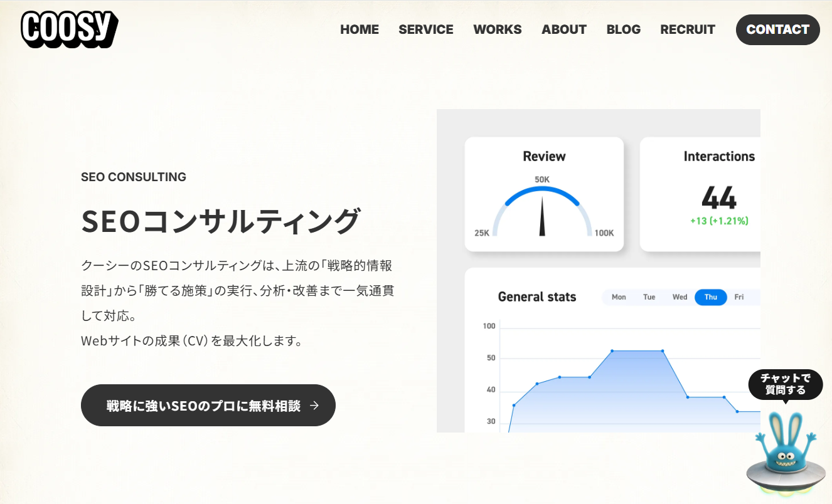Click the highlighted Thu pill
The width and height of the screenshot is (832, 504).
pyautogui.click(x=710, y=297)
